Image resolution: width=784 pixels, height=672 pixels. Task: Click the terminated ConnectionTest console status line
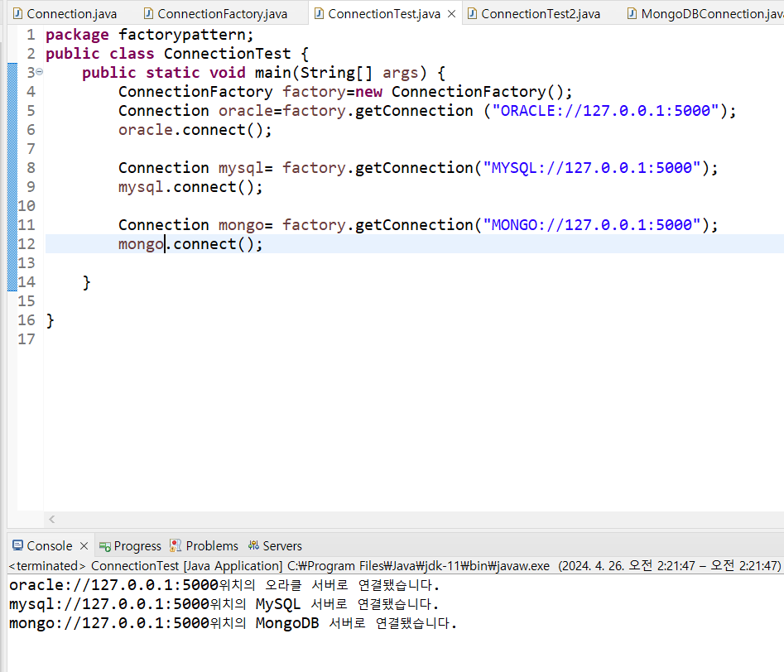click(395, 565)
